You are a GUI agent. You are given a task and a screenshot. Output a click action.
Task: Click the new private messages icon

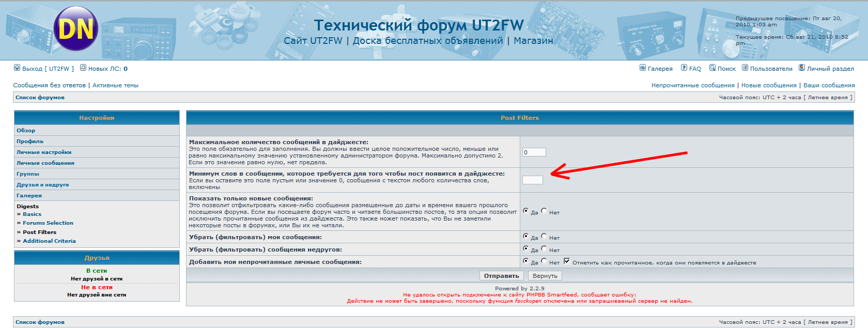pyautogui.click(x=83, y=68)
